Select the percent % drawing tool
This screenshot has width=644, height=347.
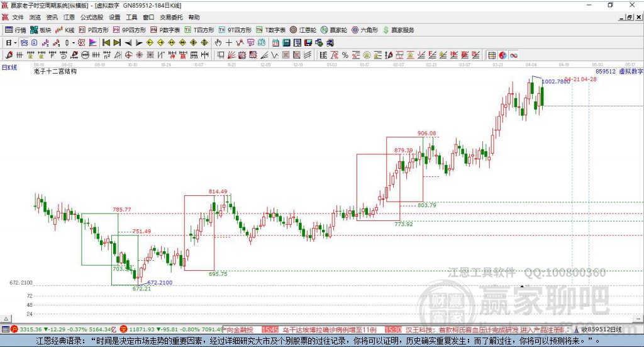pyautogui.click(x=345, y=55)
